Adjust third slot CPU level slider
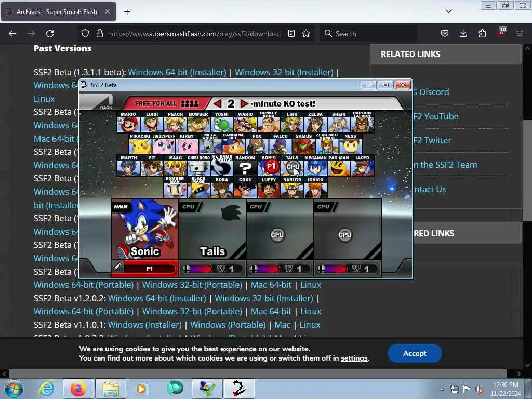This screenshot has width=532, height=399. [265, 269]
